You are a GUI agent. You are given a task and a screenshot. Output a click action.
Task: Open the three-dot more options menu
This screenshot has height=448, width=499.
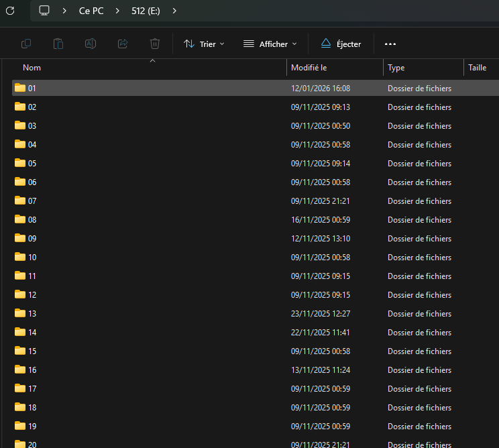pyautogui.click(x=390, y=44)
